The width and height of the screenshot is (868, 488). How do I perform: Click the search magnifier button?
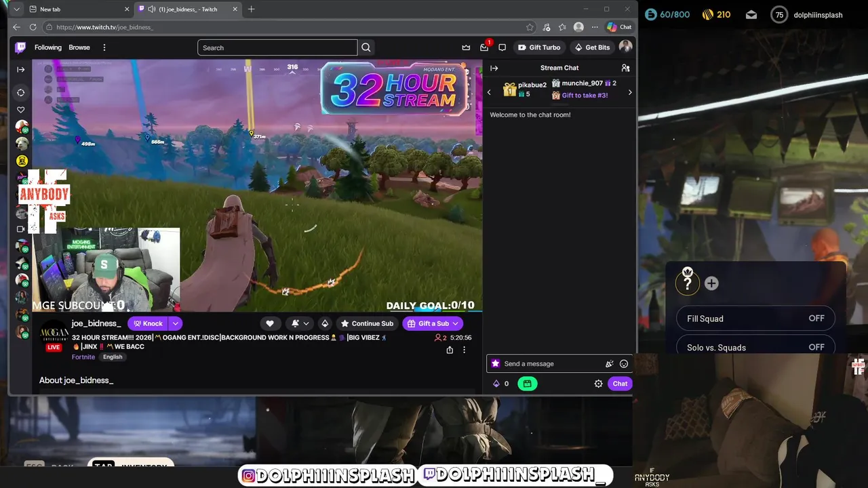[366, 47]
